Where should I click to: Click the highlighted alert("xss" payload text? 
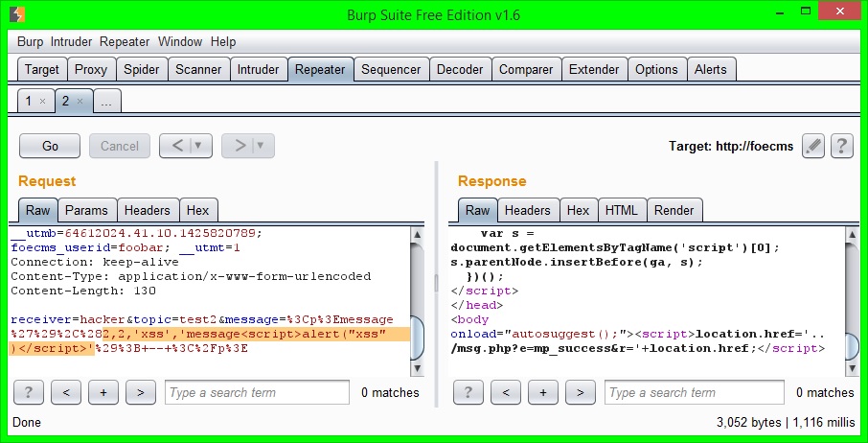click(x=343, y=334)
